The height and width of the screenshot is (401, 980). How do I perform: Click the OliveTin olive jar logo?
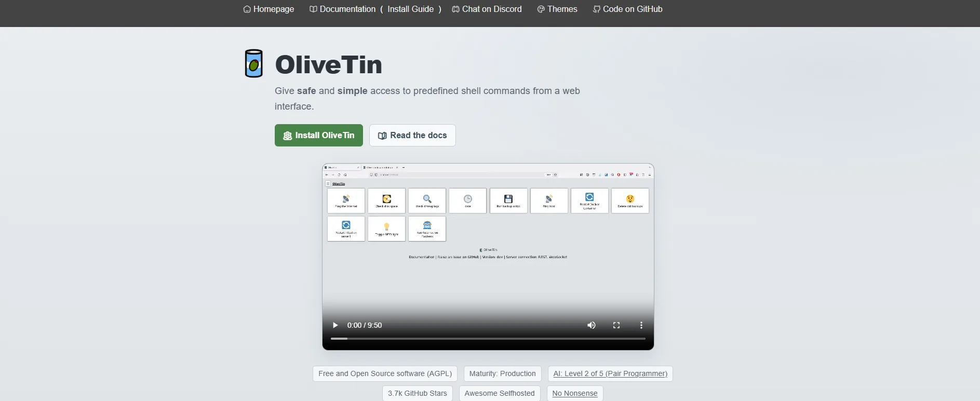[254, 63]
